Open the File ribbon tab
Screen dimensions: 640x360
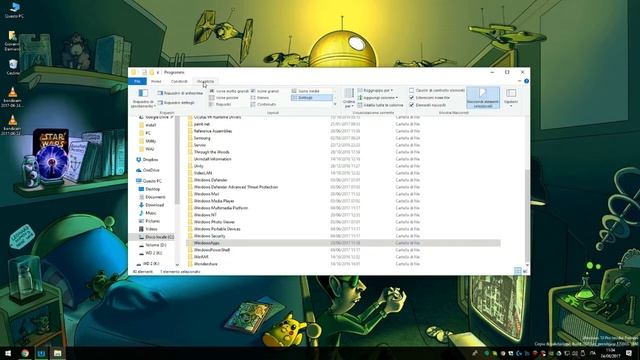138,81
